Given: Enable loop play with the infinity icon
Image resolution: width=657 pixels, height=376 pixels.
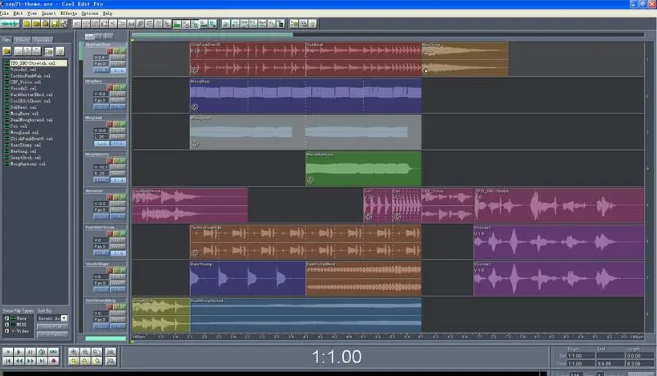Looking at the screenshot, I should tap(53, 352).
